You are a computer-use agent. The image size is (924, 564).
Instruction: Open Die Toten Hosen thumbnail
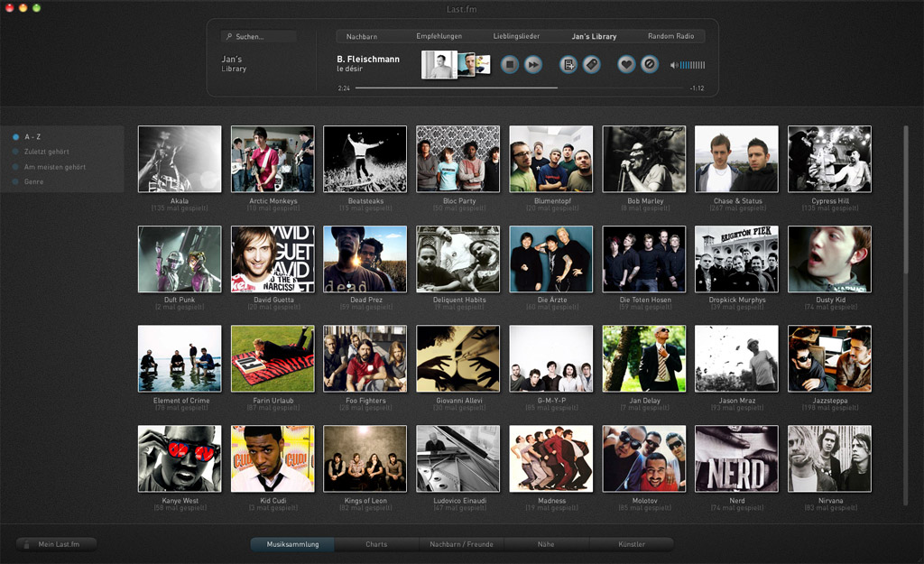(x=644, y=259)
